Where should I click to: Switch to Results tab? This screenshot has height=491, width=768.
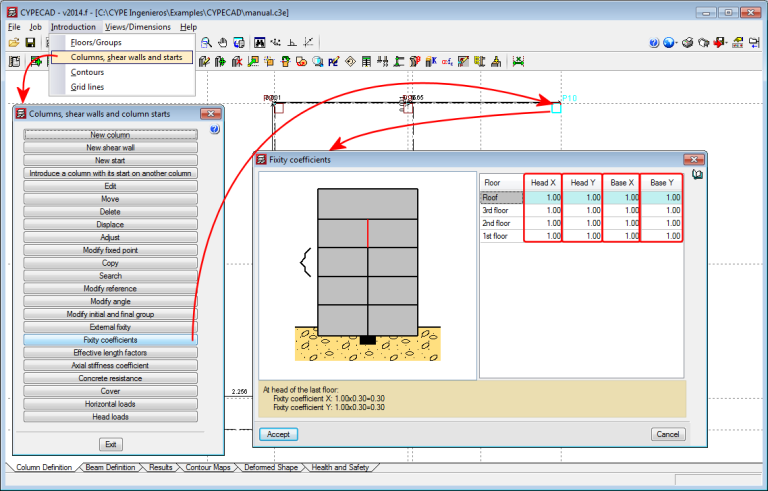tap(161, 467)
